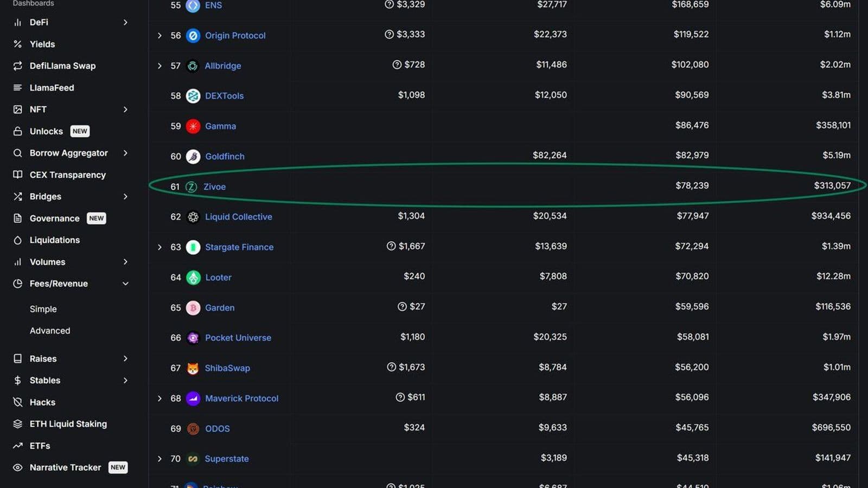Open the Zivoe protocol link
868x488 pixels.
(x=214, y=187)
